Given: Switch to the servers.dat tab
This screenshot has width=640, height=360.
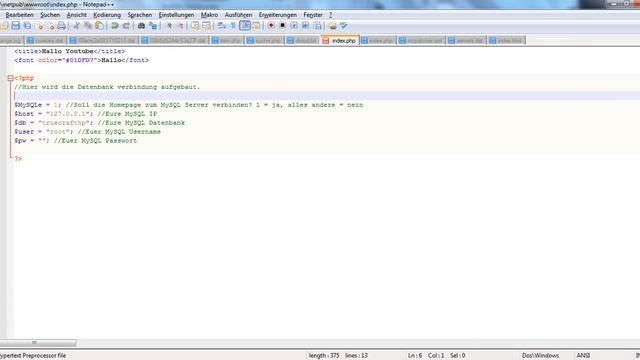Looking at the screenshot, I should click(x=466, y=40).
